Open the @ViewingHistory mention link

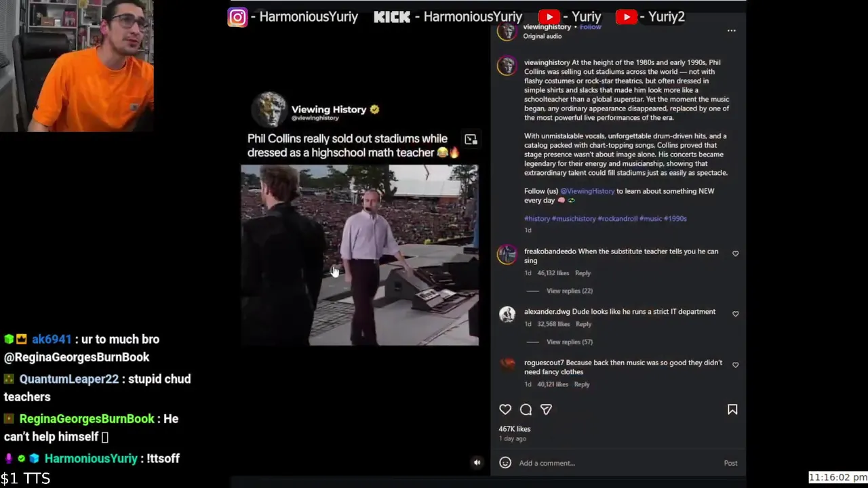tap(587, 191)
